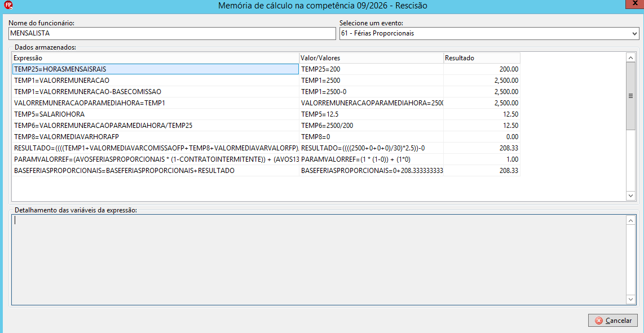Open the 'Selecione um evento' dropdown
This screenshot has height=333, width=644.
(x=636, y=33)
